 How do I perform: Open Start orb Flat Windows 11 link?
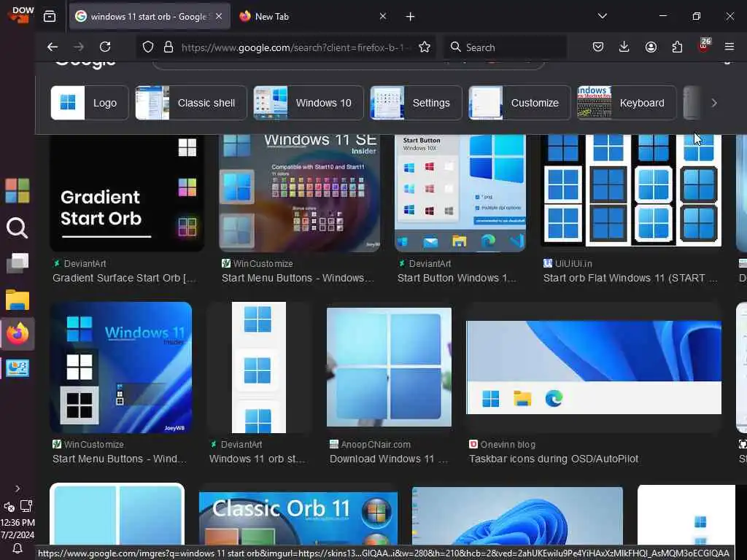[x=630, y=278]
